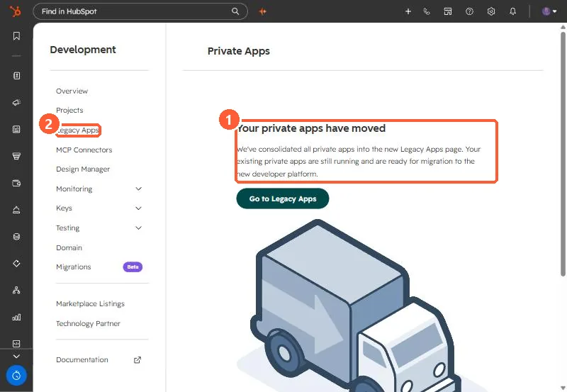Open the org-chart icon in left rail
Screen dimensions: 567x392
(x=16, y=290)
